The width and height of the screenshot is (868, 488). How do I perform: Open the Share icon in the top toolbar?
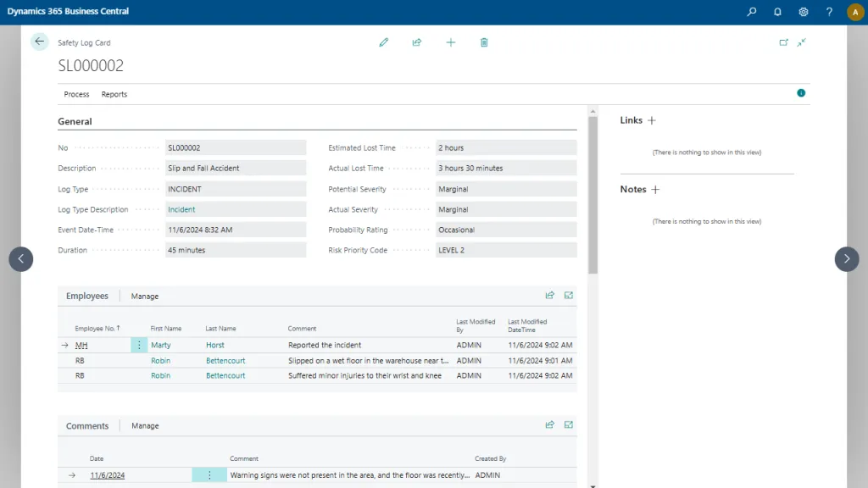416,42
